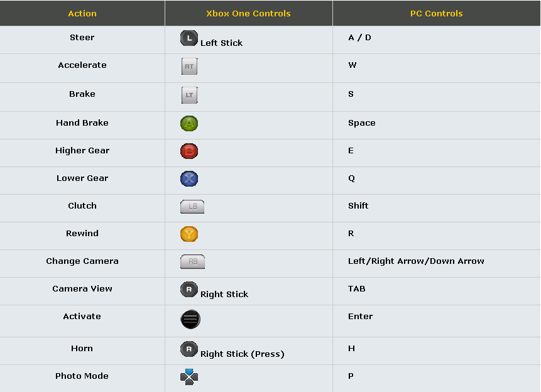Click the Right Stick press icon for Horn
This screenshot has height=392, width=541.
click(x=189, y=349)
